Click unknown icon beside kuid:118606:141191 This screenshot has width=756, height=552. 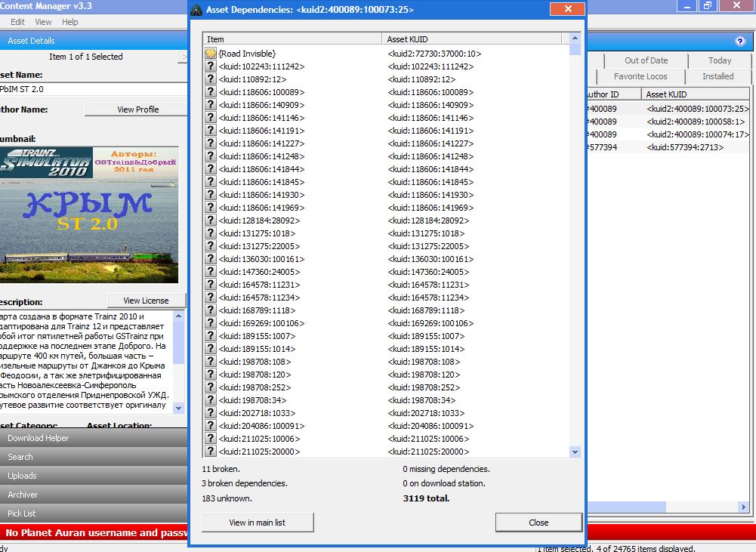point(210,130)
